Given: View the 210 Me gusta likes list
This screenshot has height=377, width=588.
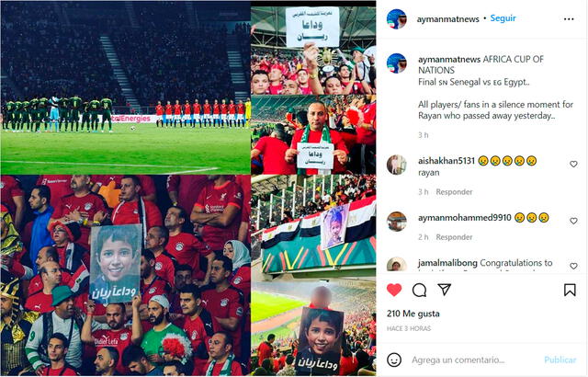Looking at the screenshot, I should pyautogui.click(x=413, y=314).
